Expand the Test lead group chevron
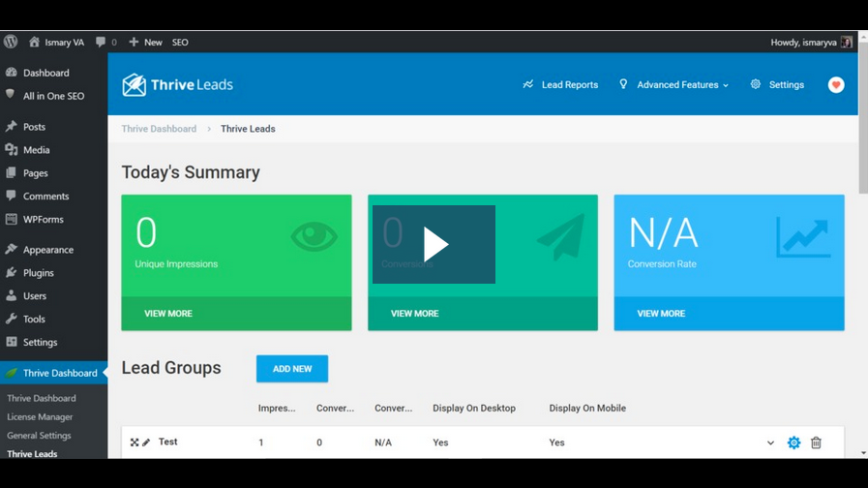868x488 pixels. [x=770, y=442]
